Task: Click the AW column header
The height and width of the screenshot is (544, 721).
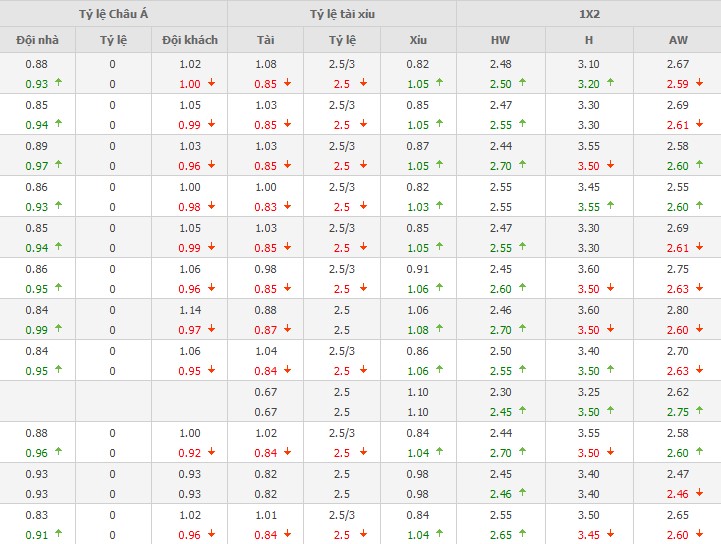Action: point(677,40)
